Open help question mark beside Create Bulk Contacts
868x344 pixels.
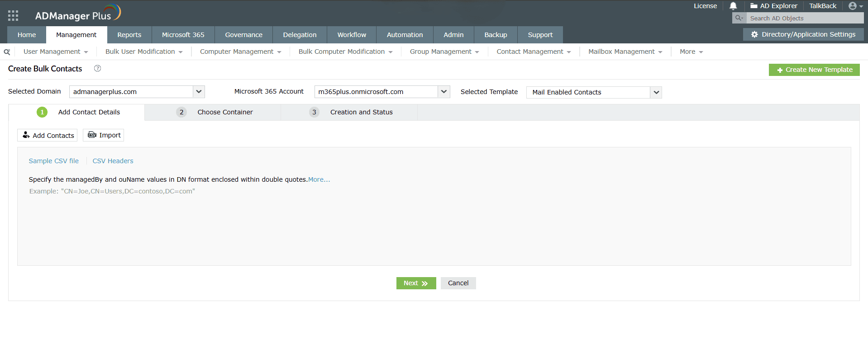click(97, 68)
